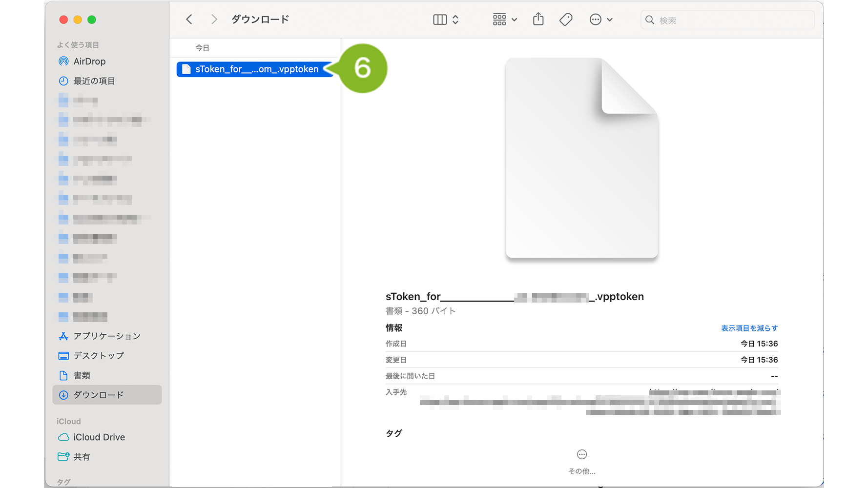Image resolution: width=868 pixels, height=488 pixels.
Task: Open 最近の項目 in sidebar
Action: (x=94, y=81)
